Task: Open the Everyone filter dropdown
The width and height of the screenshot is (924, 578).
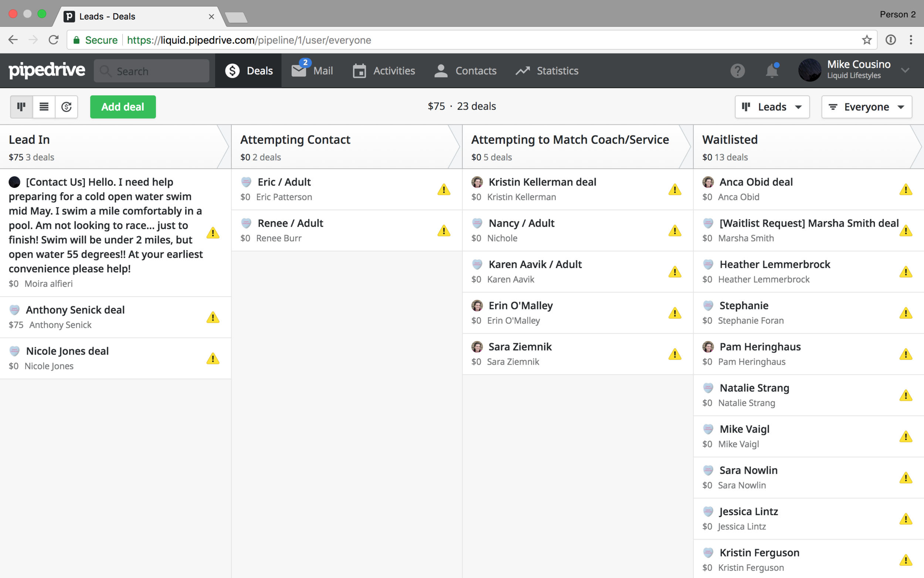Action: coord(866,107)
